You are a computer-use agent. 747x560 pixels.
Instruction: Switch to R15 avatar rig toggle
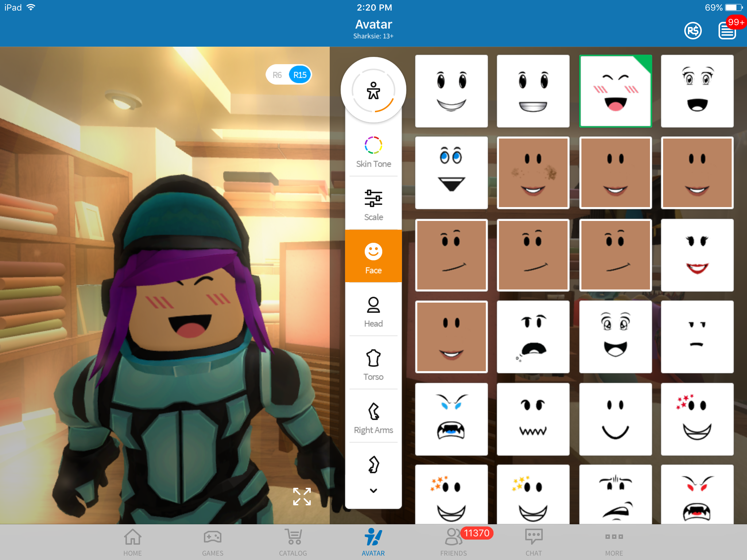[300, 75]
